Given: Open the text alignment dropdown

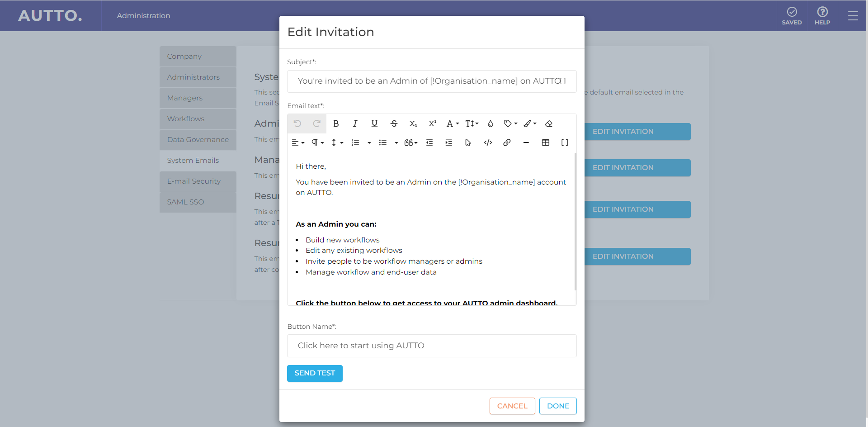Looking at the screenshot, I should 298,142.
